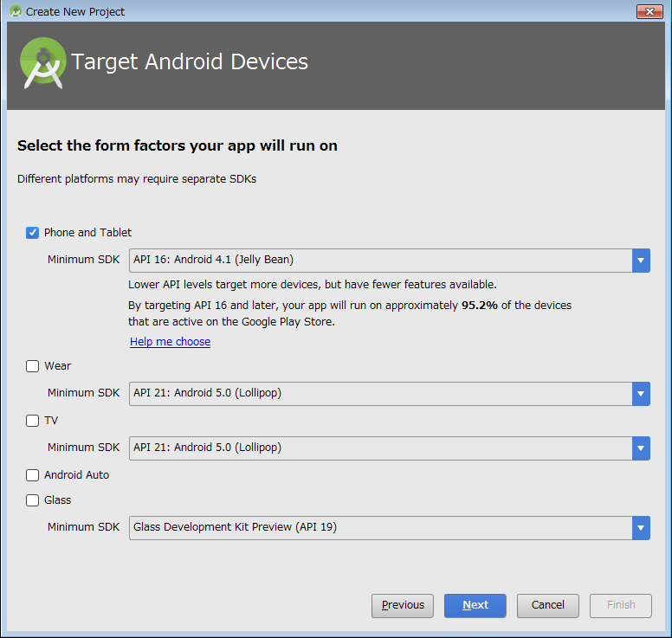The image size is (672, 638).
Task: Click the Phone and Tablet label
Action: tap(87, 233)
